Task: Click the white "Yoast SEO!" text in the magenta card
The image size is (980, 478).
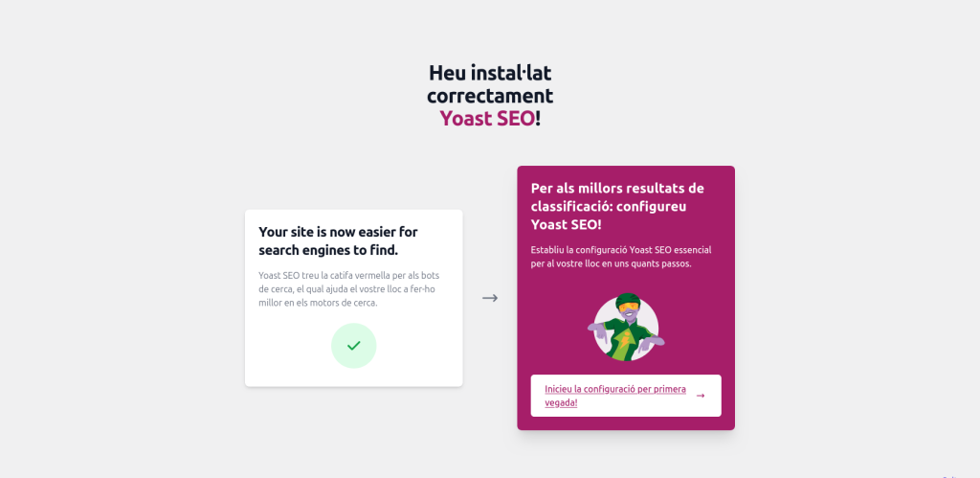Action: click(567, 224)
